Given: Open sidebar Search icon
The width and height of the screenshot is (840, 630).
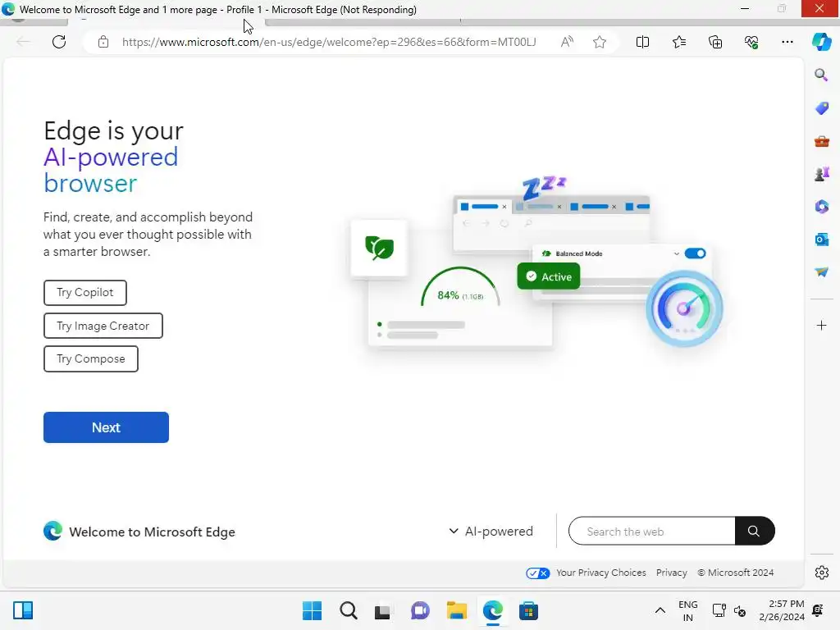Looking at the screenshot, I should [x=821, y=75].
